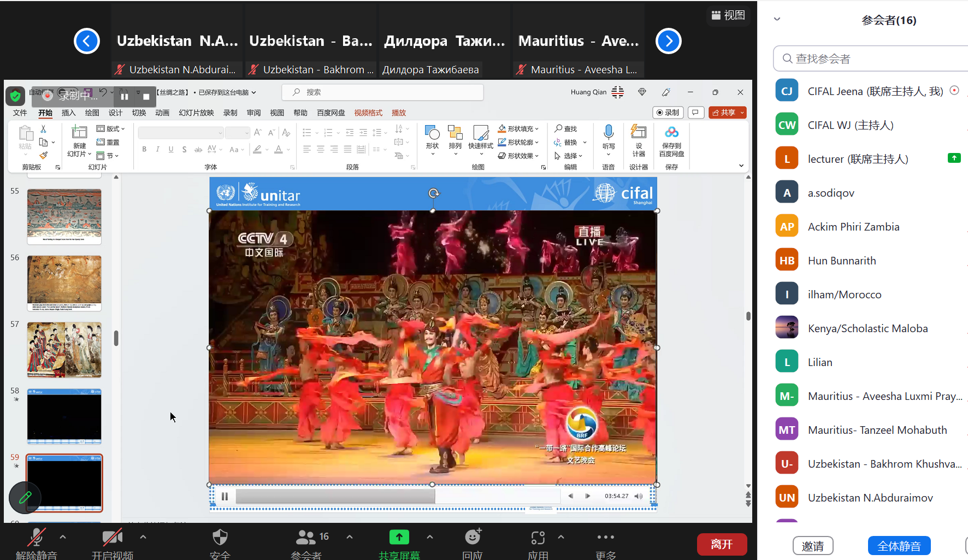Toggle Bold formatting in font group
968x560 pixels.
click(x=144, y=149)
